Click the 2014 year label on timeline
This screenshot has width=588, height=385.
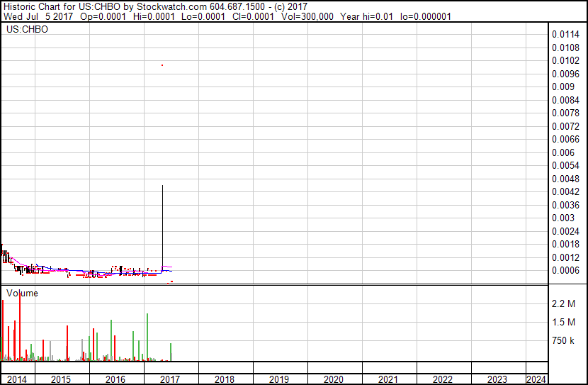(17, 379)
